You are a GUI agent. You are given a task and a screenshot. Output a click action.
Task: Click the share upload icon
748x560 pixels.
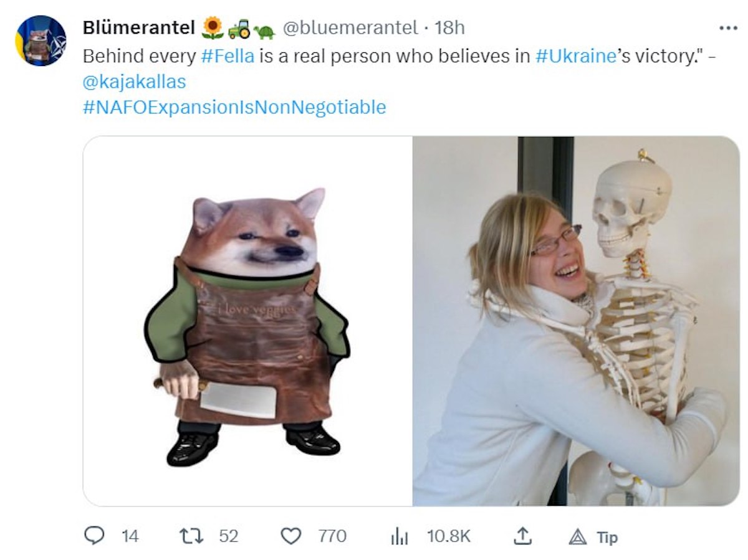(x=524, y=536)
